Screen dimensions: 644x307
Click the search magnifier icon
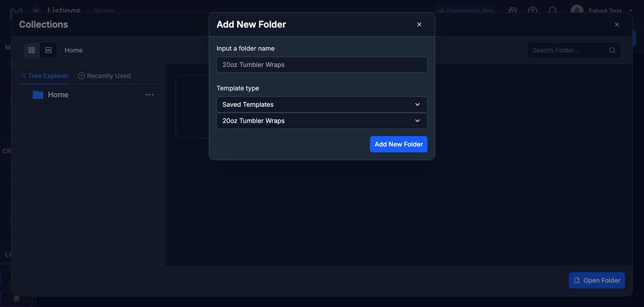(612, 50)
